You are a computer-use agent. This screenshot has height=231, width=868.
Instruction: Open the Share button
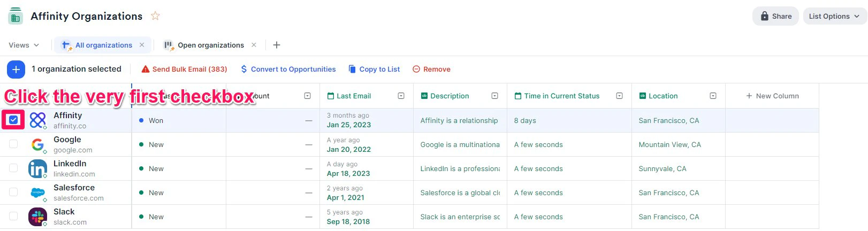point(775,16)
